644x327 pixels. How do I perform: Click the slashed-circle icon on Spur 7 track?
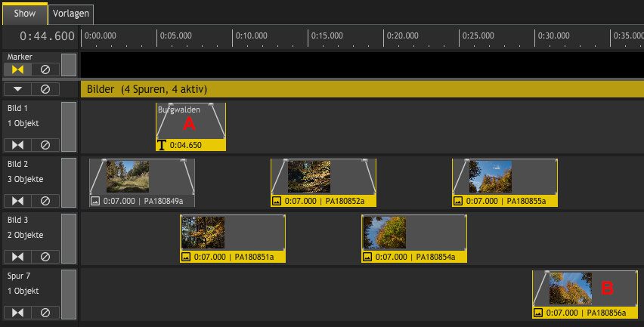pos(45,312)
